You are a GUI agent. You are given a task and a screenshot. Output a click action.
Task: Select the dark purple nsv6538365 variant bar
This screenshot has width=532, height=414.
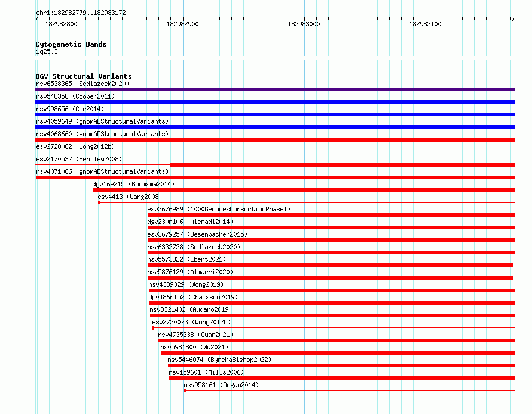(x=275, y=90)
